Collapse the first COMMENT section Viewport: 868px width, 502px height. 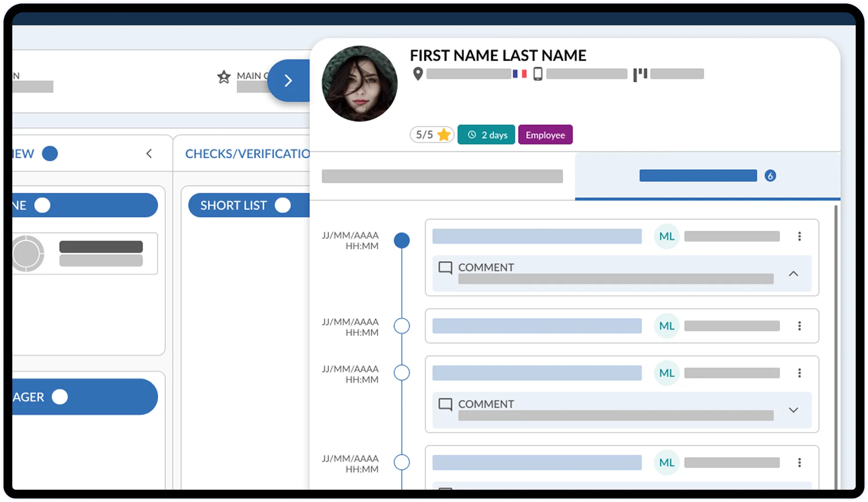click(793, 274)
